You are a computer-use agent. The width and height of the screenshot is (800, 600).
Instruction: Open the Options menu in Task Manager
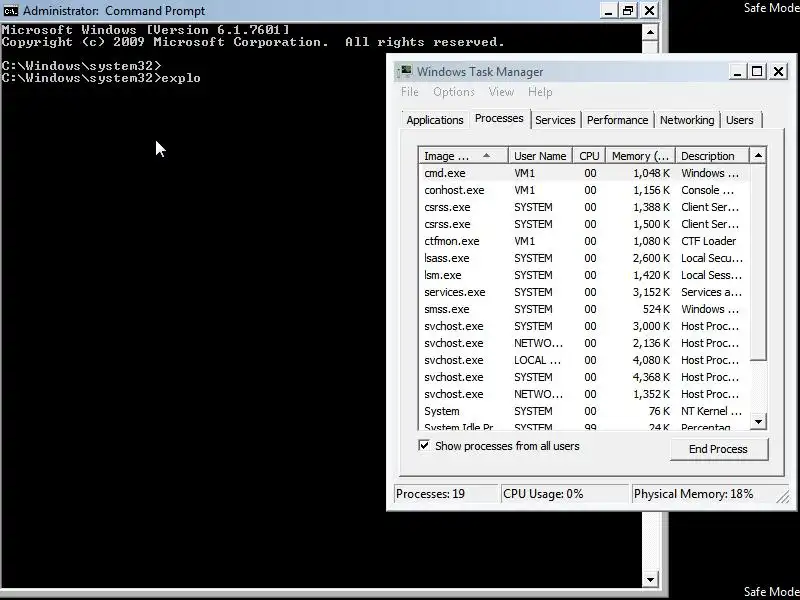point(454,92)
